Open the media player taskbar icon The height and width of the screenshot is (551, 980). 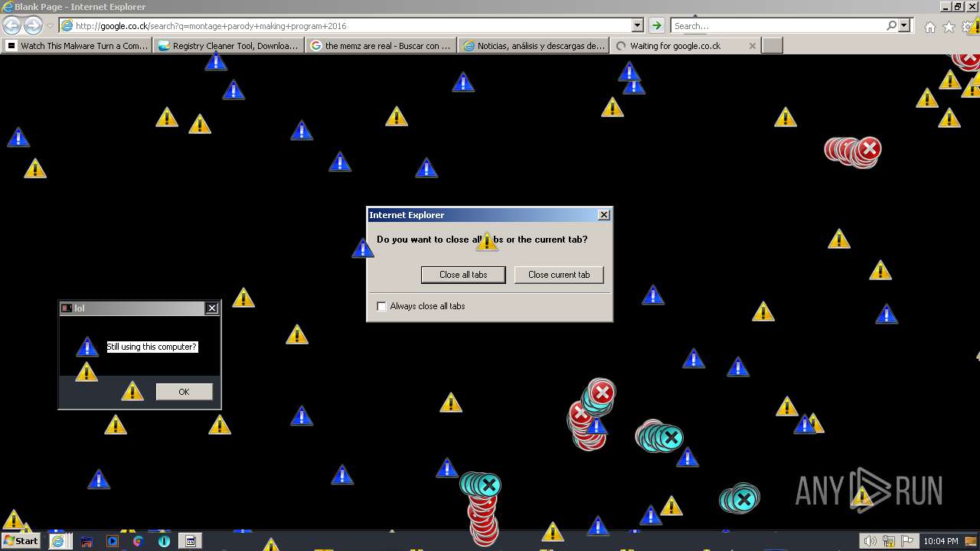[x=113, y=541]
